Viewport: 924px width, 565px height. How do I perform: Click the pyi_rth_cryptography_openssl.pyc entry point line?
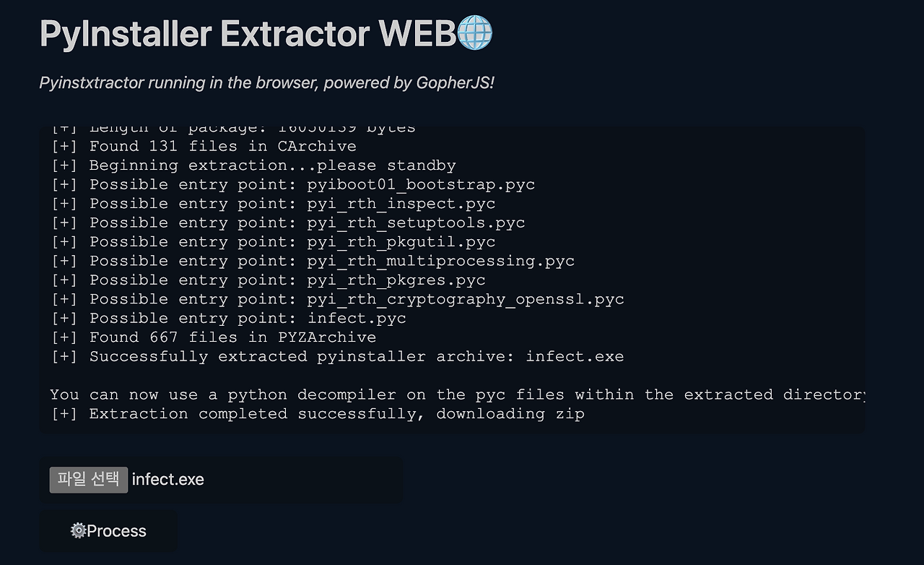click(x=337, y=299)
